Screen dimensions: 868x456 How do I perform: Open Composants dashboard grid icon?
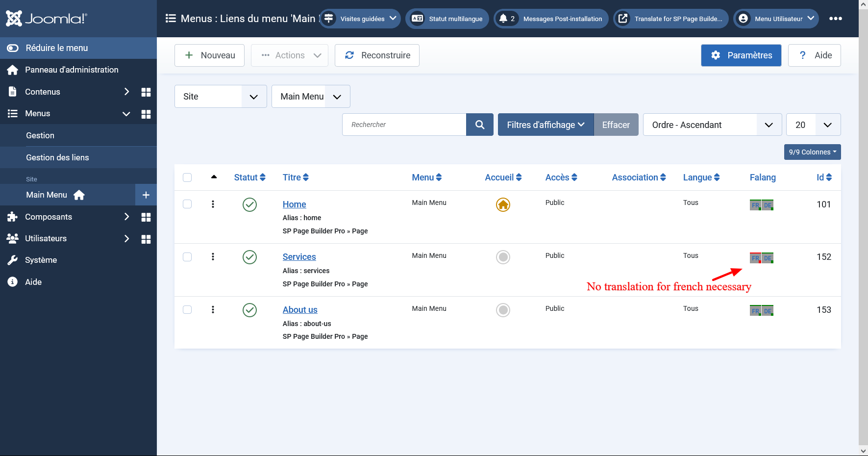point(146,217)
